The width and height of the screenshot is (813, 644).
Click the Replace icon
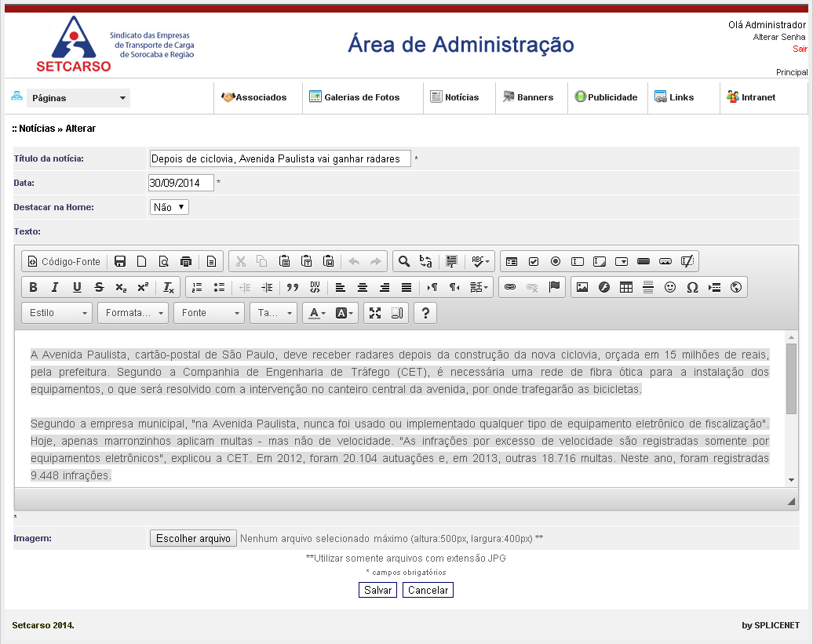(x=425, y=262)
